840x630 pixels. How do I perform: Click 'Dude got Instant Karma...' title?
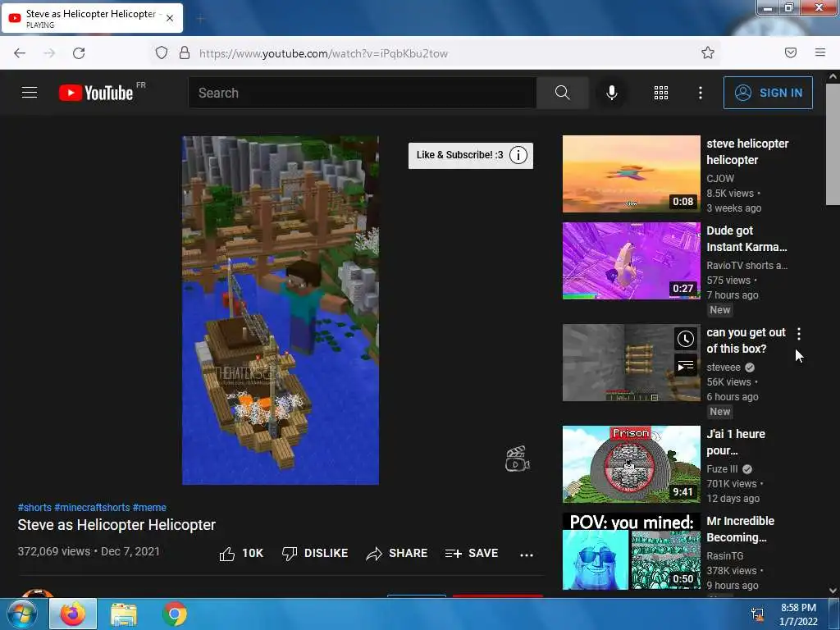point(746,239)
